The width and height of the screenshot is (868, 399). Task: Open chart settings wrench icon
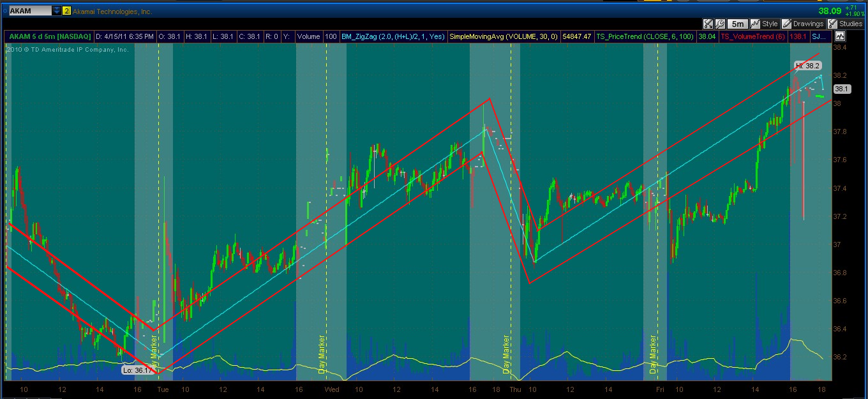tap(720, 24)
